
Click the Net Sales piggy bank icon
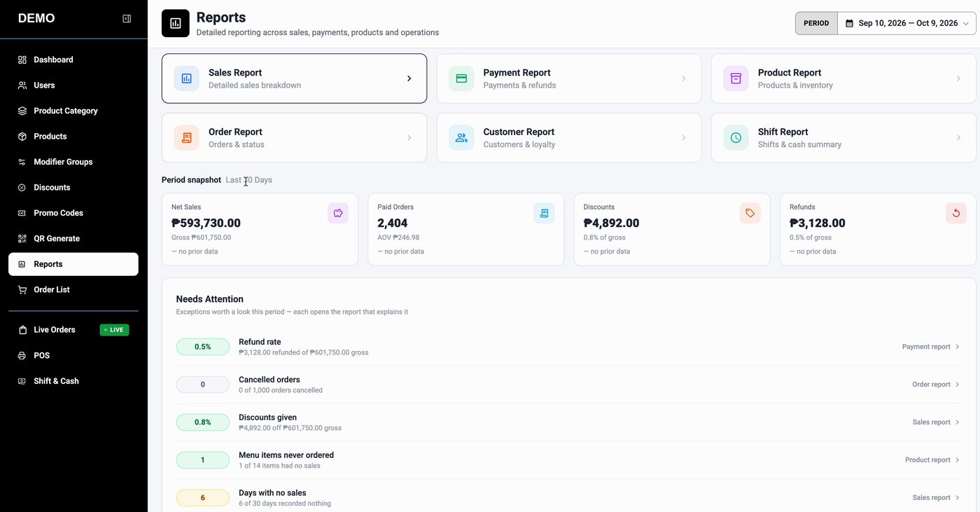click(338, 213)
